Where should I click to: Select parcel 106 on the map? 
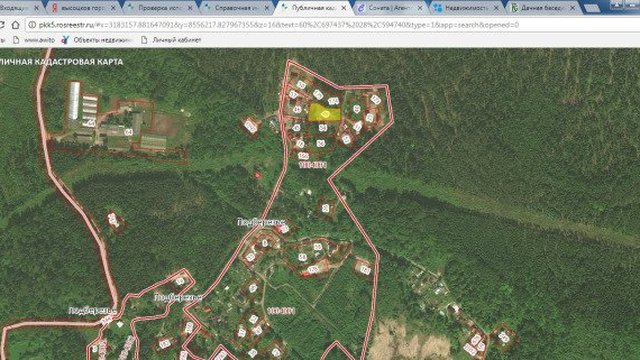pyautogui.click(x=303, y=156)
